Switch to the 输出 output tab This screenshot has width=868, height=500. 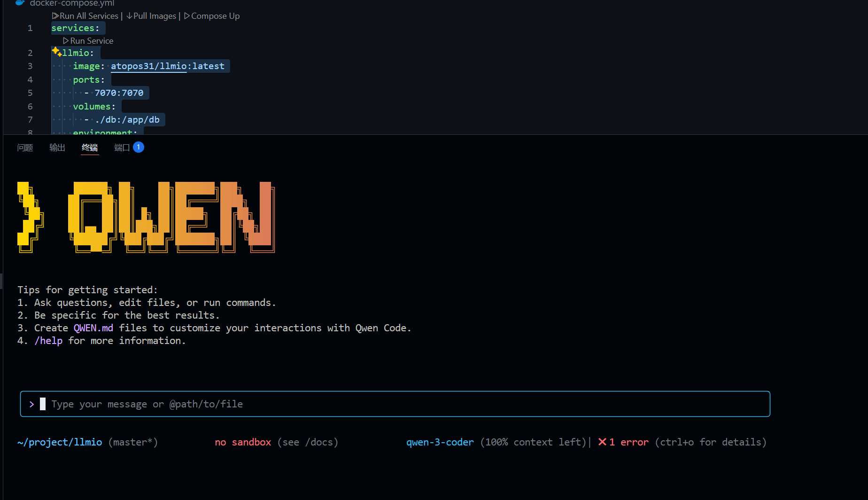click(x=57, y=148)
